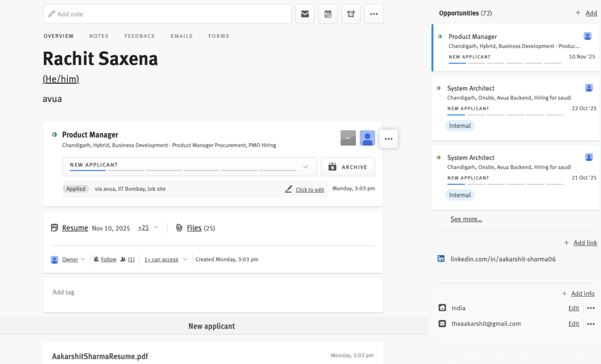This screenshot has width=601, height=364.
Task: Click the ARCHIVE button
Action: click(348, 167)
